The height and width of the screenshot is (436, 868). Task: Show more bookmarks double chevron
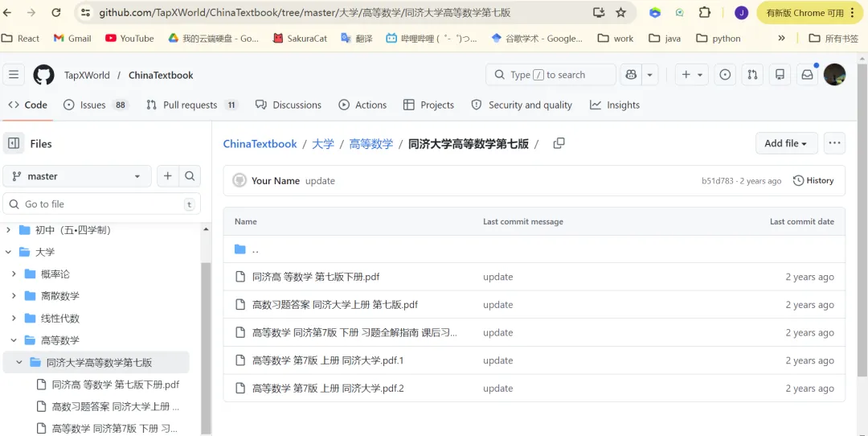(x=782, y=39)
